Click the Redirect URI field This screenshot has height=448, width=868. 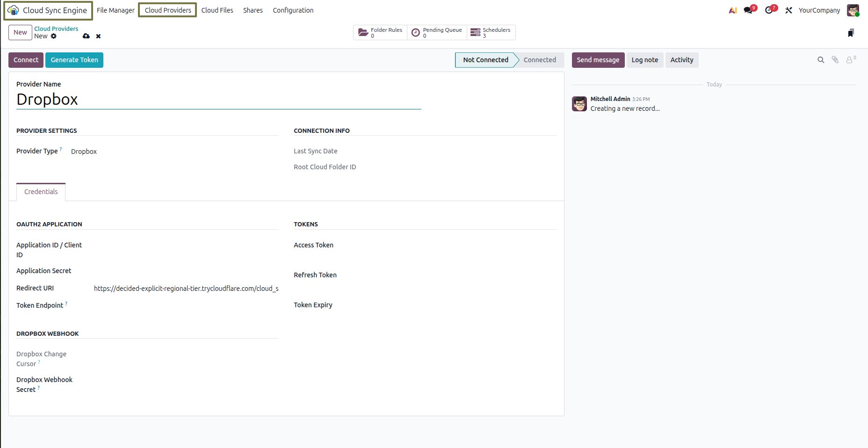click(x=186, y=289)
